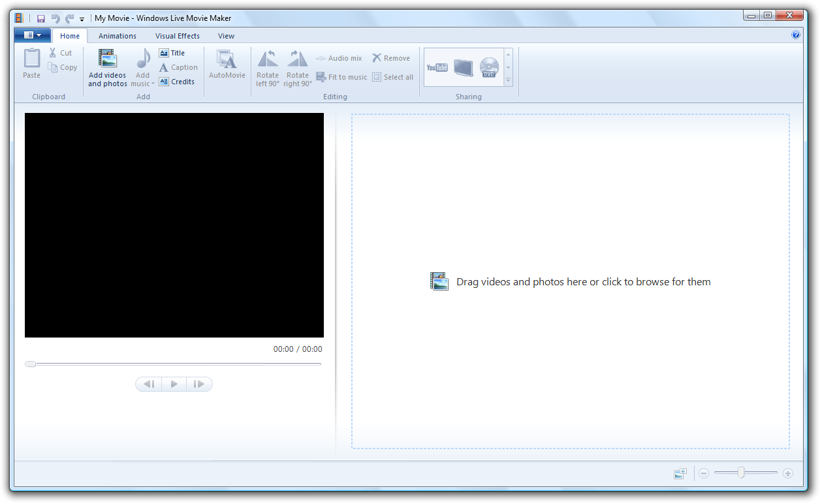The height and width of the screenshot is (504, 820).
Task: Maximize the Movie Maker window
Action: click(x=767, y=16)
